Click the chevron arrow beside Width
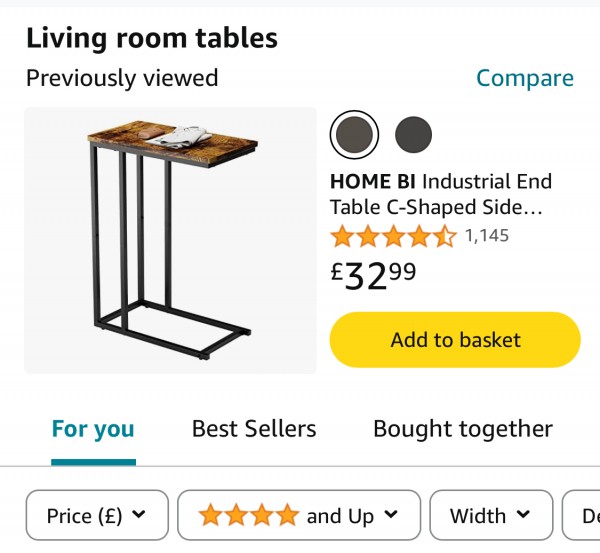Viewport: 600px width, 553px height. [x=523, y=515]
